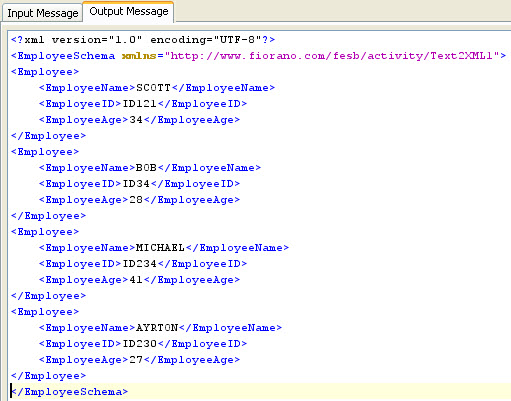Viewport: 511px width, 401px height.
Task: Click the opening EmployeeSchema tag
Action: click(x=63, y=56)
